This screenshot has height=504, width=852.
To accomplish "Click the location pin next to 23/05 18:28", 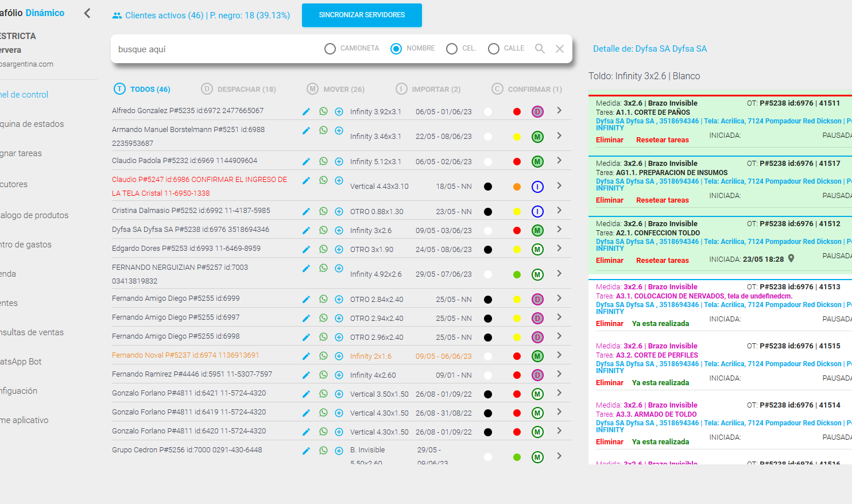I will tap(791, 259).
